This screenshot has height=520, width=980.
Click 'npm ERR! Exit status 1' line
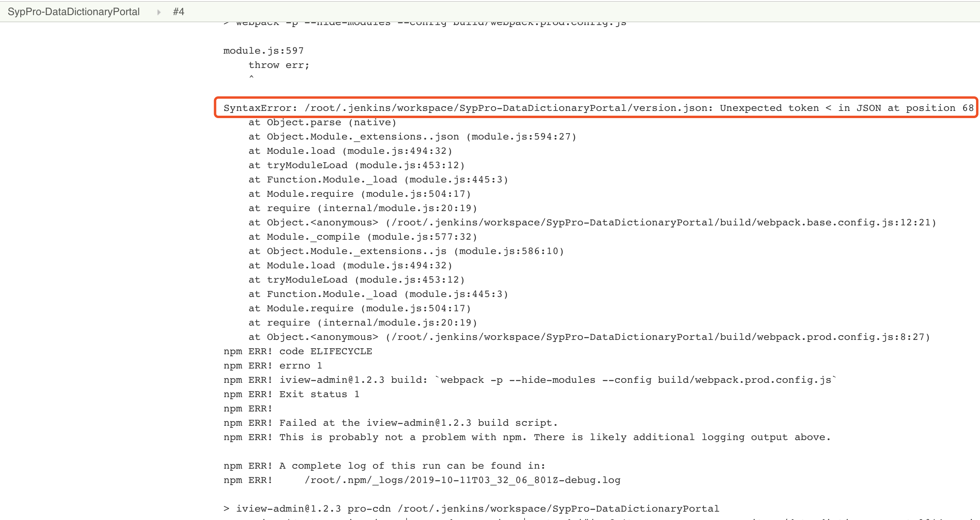click(292, 394)
